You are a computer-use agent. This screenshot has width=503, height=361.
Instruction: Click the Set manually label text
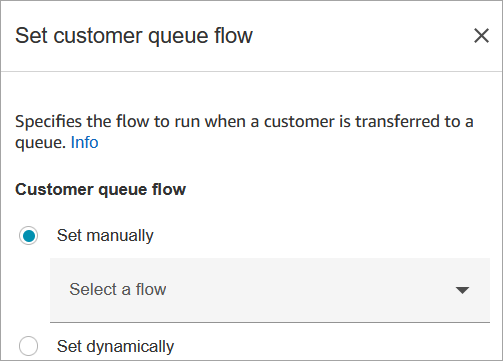tap(105, 236)
